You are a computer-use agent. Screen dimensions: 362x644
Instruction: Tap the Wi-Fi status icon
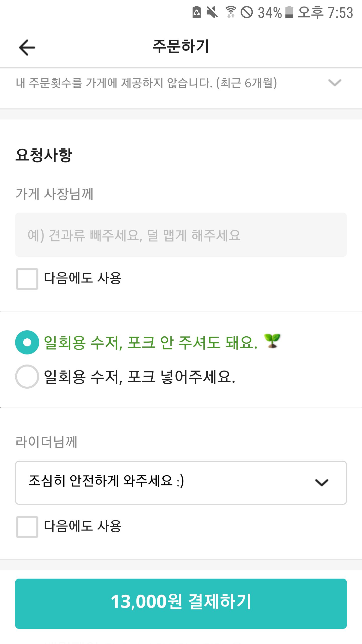(230, 12)
